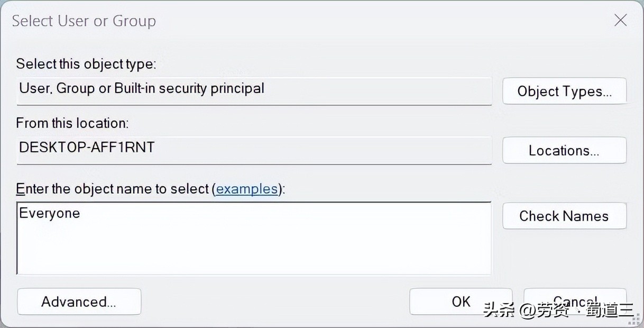Select the Everyone text in the name field
The width and height of the screenshot is (644, 328).
[49, 213]
